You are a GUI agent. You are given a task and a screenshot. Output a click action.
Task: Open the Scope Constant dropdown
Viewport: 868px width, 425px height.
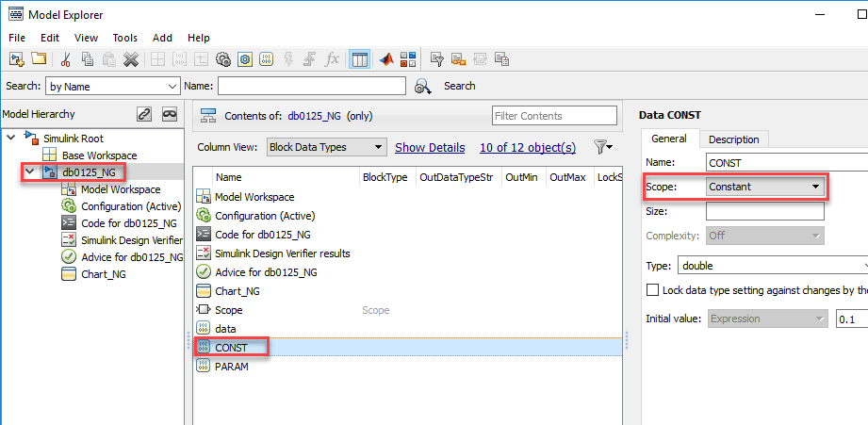click(x=765, y=187)
